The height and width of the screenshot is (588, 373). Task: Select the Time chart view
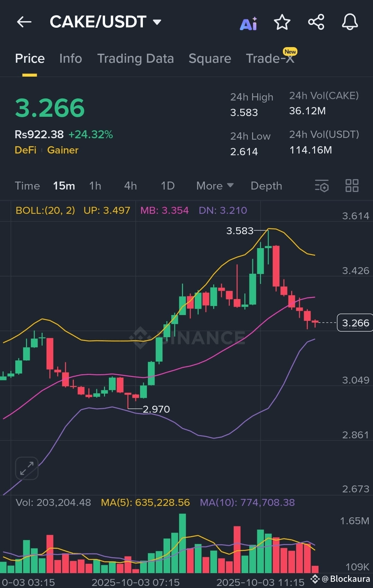pos(27,186)
